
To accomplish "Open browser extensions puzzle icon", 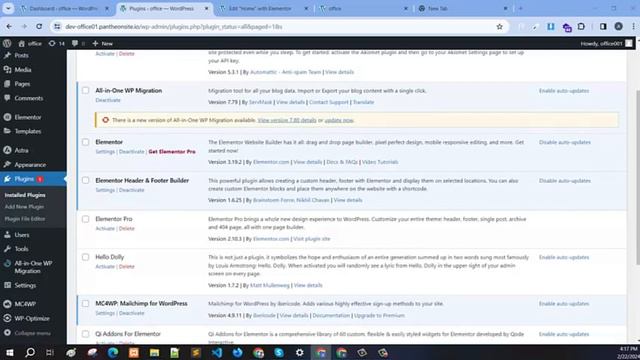I will tap(581, 27).
